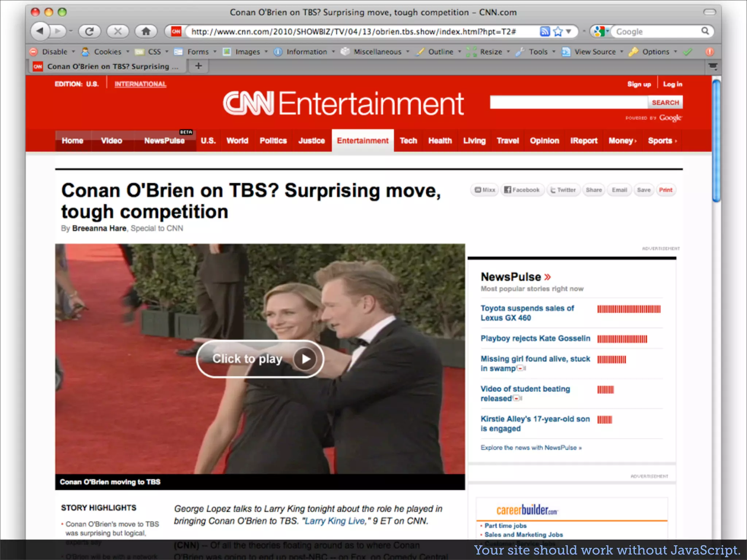Expand the Cookies toolbar menu
The width and height of the screenshot is (747, 560).
click(x=107, y=52)
